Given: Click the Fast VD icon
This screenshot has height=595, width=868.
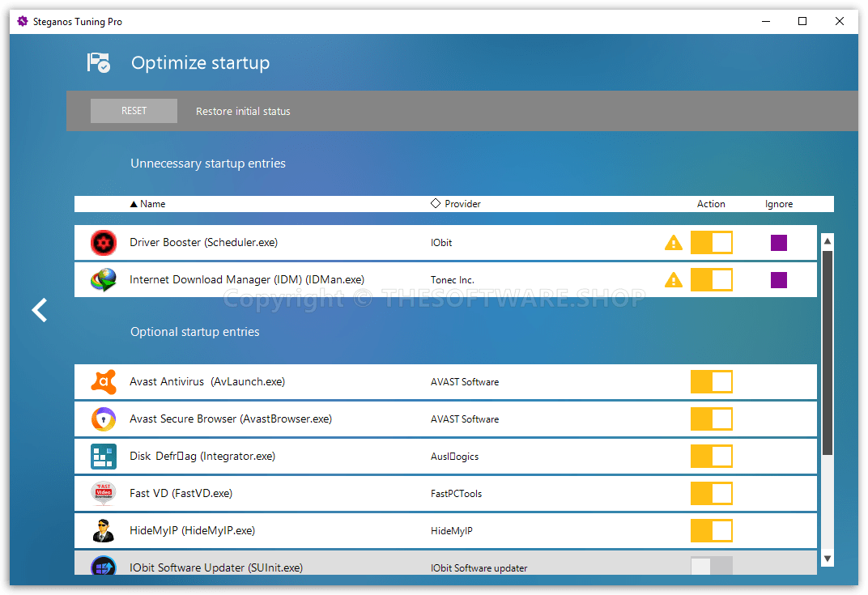Looking at the screenshot, I should tap(103, 494).
